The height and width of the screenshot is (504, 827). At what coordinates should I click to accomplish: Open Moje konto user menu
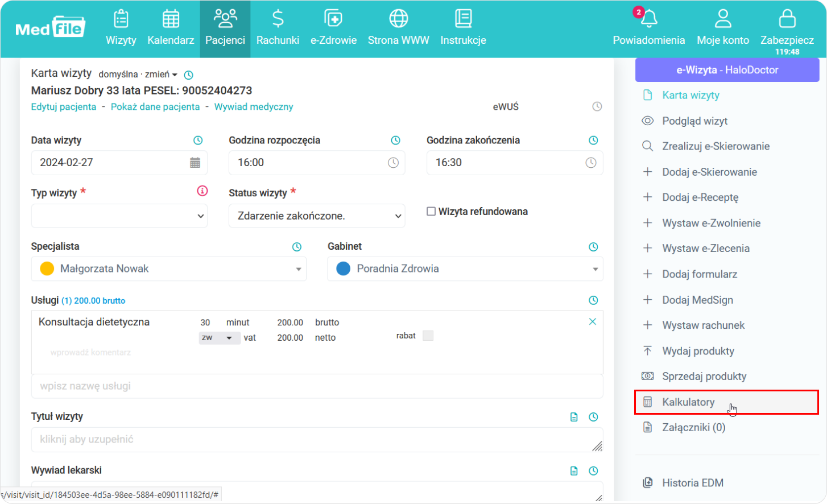[x=723, y=28]
